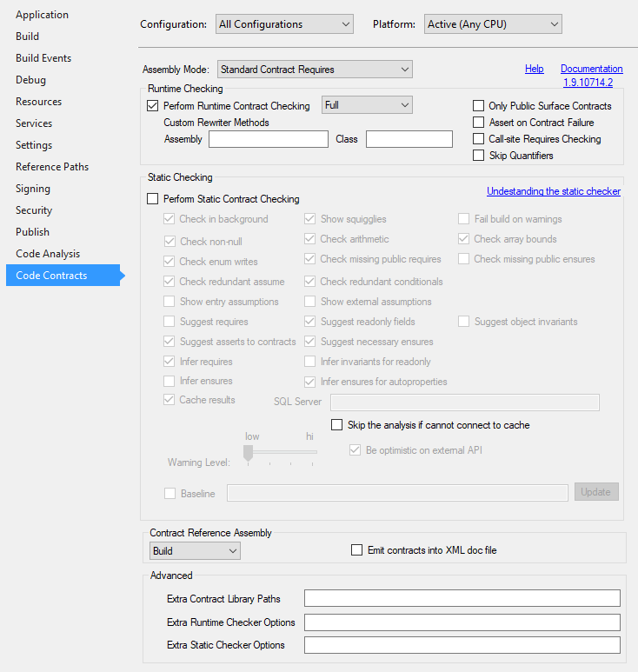
Task: Click the Extra Contract Library Paths field
Action: tap(462, 598)
